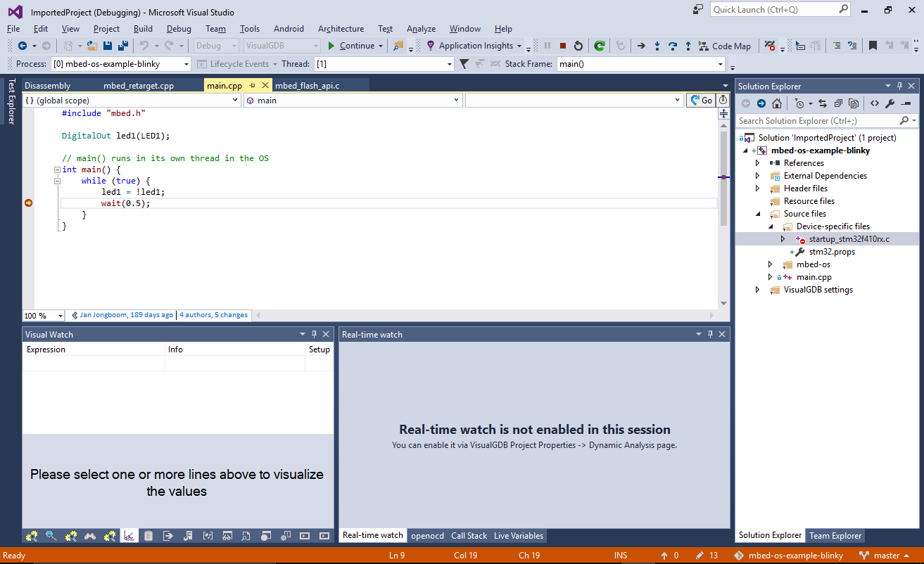Expand the Header files folder
This screenshot has height=564, width=924.
(757, 188)
